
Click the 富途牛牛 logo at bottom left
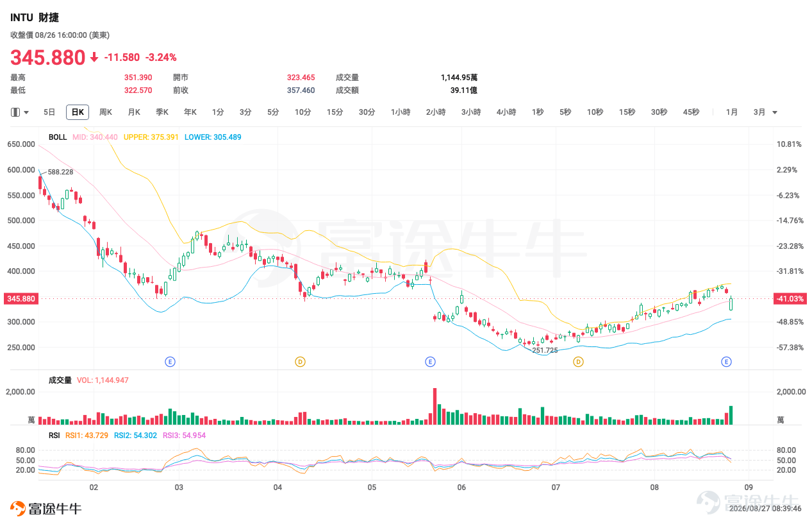click(x=46, y=509)
